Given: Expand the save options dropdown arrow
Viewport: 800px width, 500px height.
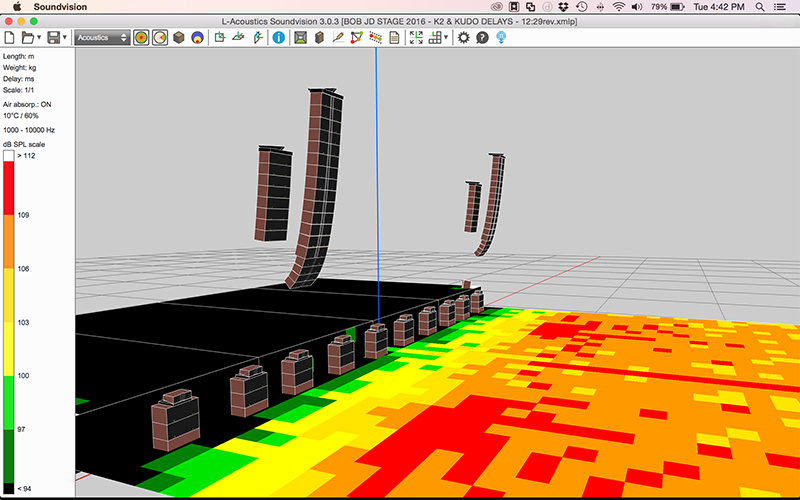Looking at the screenshot, I should click(64, 38).
